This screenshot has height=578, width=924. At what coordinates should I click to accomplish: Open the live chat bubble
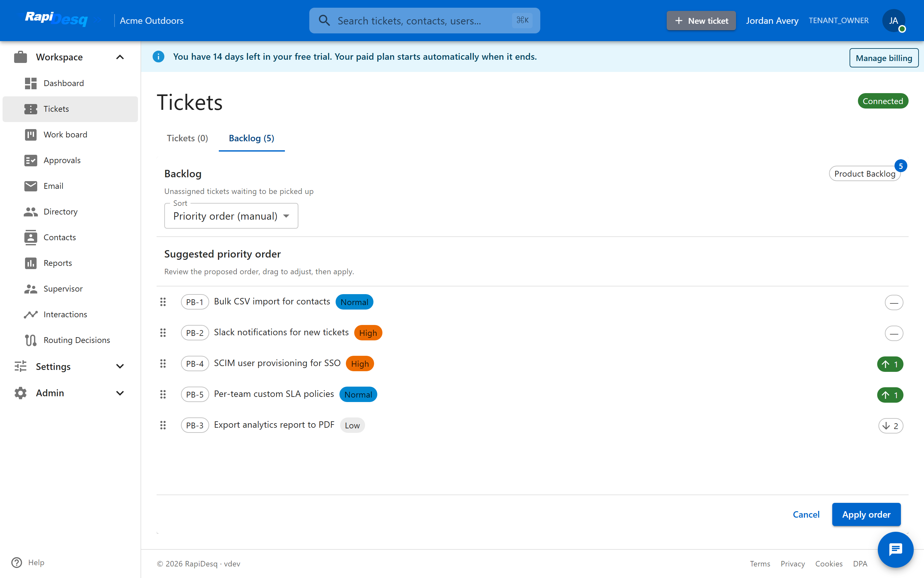coord(895,550)
